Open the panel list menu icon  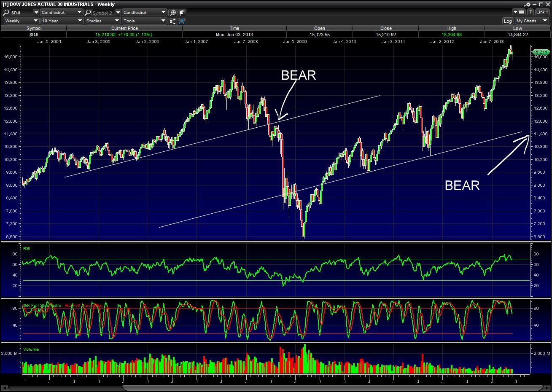[x=519, y=12]
